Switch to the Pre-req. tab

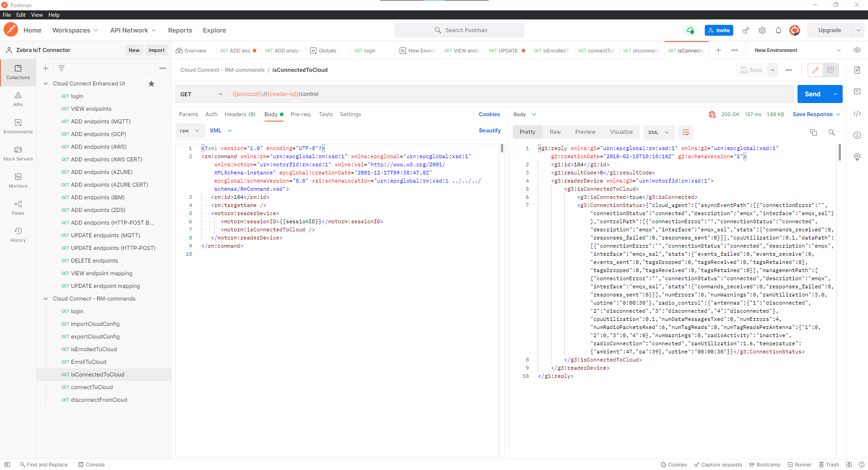pyautogui.click(x=301, y=114)
